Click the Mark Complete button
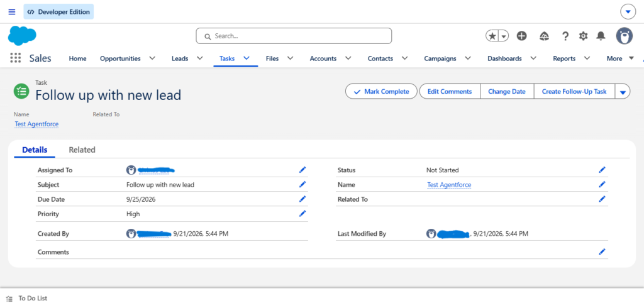The width and height of the screenshot is (644, 308). [381, 92]
